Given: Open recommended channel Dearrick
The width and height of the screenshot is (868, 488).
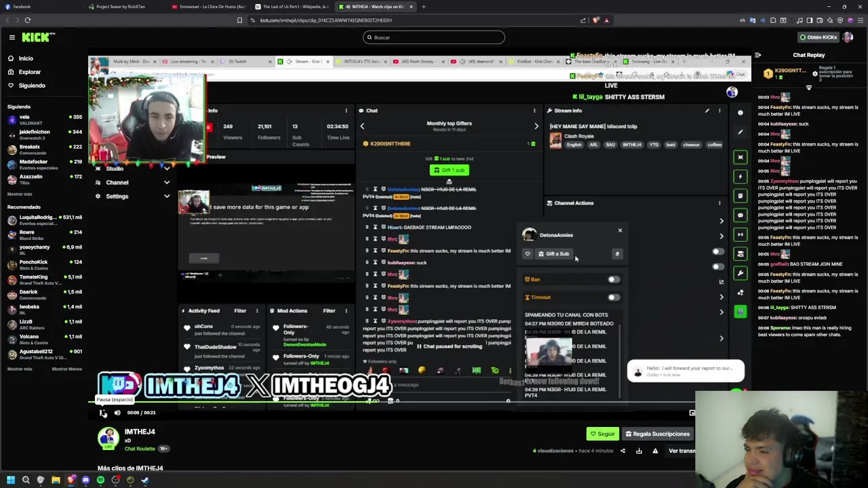Looking at the screenshot, I should (x=44, y=294).
